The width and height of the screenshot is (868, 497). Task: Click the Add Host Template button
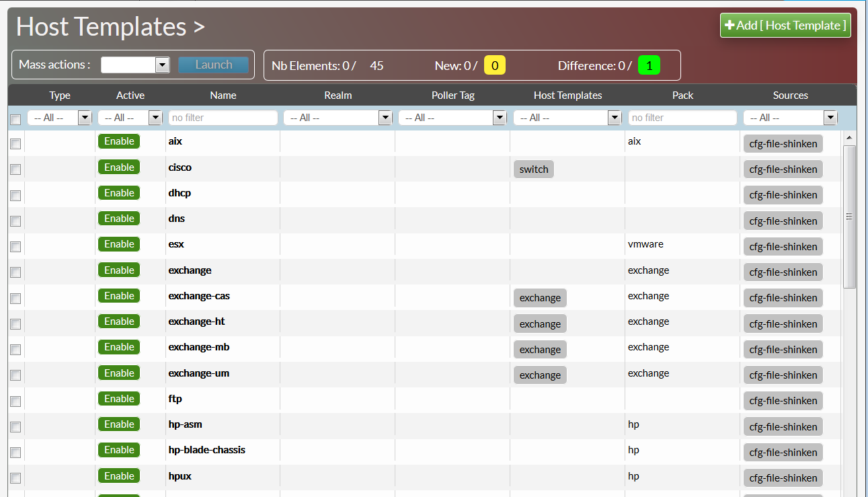(x=785, y=26)
